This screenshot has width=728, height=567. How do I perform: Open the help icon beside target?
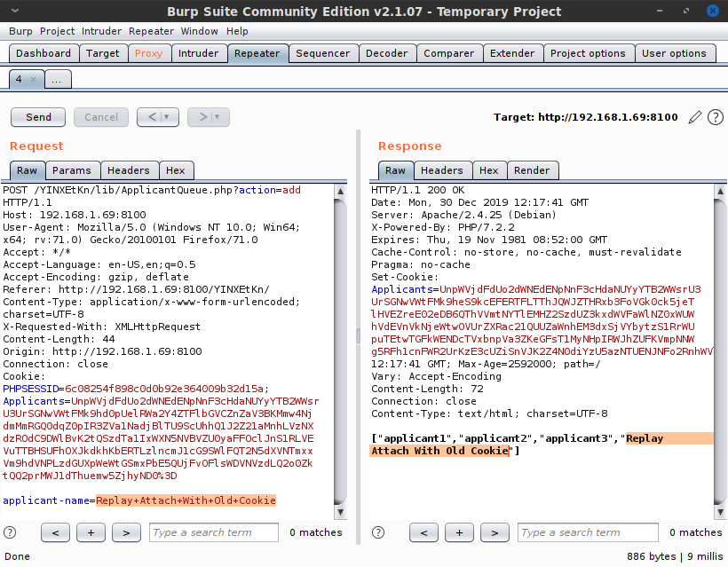(715, 117)
